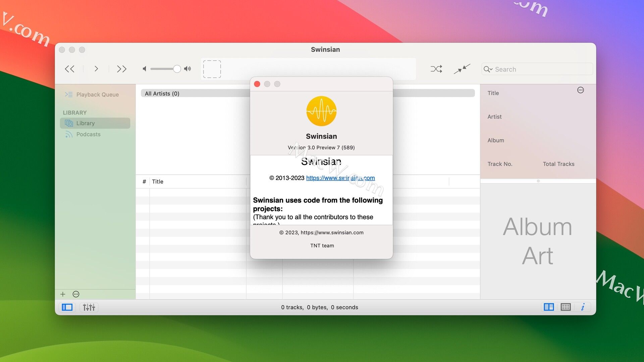Expand the Library section
The image size is (644, 362).
(x=74, y=112)
